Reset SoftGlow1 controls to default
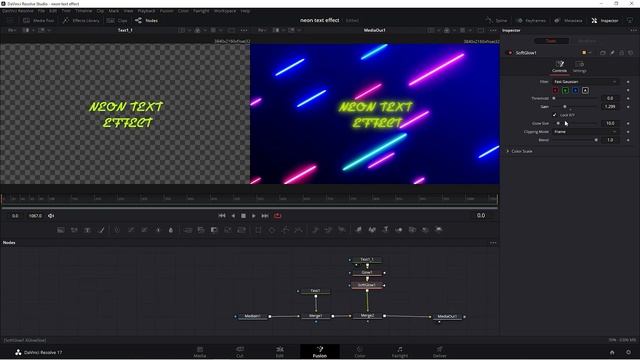Screen dimensions: 640x360 [x=631, y=53]
